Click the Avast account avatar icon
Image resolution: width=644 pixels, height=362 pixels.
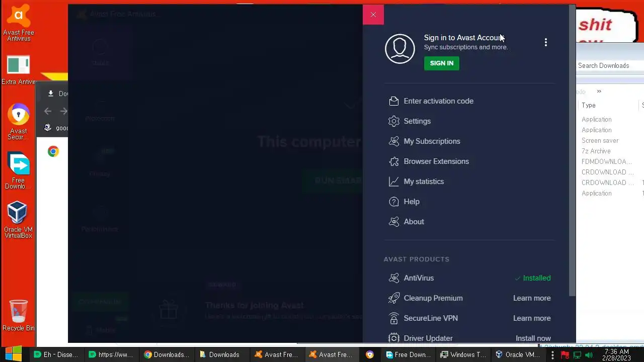point(400,49)
